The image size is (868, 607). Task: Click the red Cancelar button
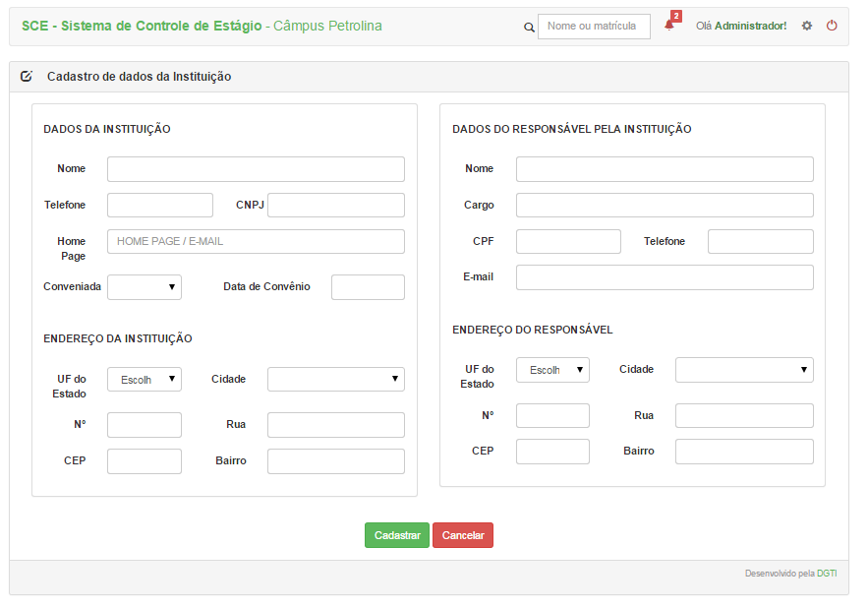tap(463, 535)
